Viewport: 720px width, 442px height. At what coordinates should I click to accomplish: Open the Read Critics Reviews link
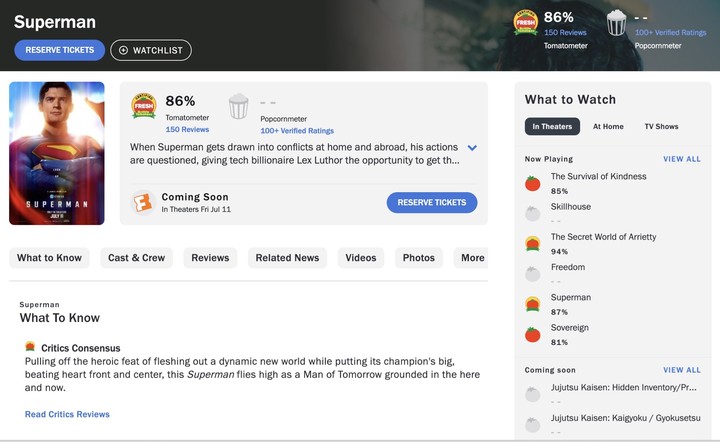point(67,414)
